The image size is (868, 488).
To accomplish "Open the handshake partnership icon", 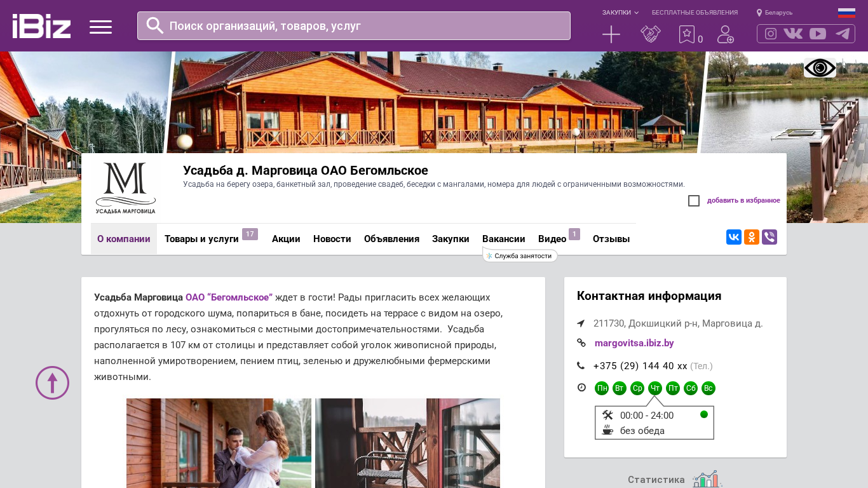I will coord(651,34).
